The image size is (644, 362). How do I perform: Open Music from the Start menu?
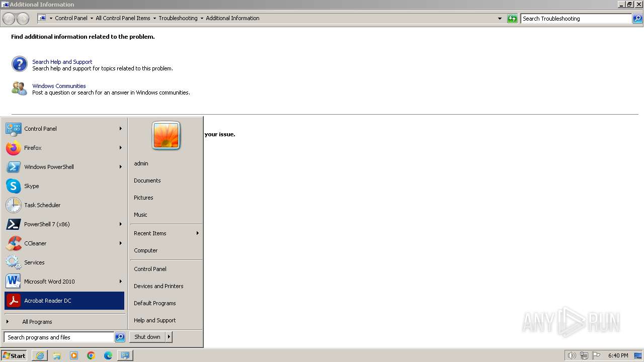pos(140,215)
